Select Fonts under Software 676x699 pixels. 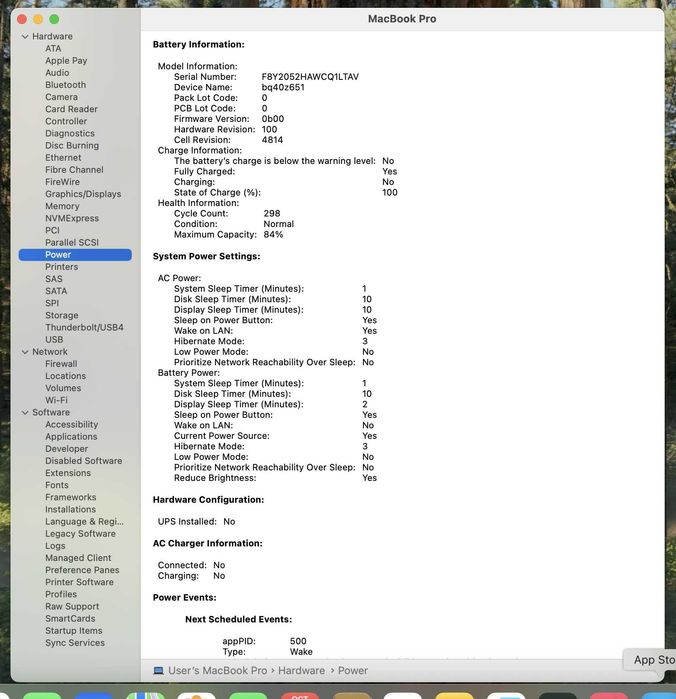coord(57,485)
